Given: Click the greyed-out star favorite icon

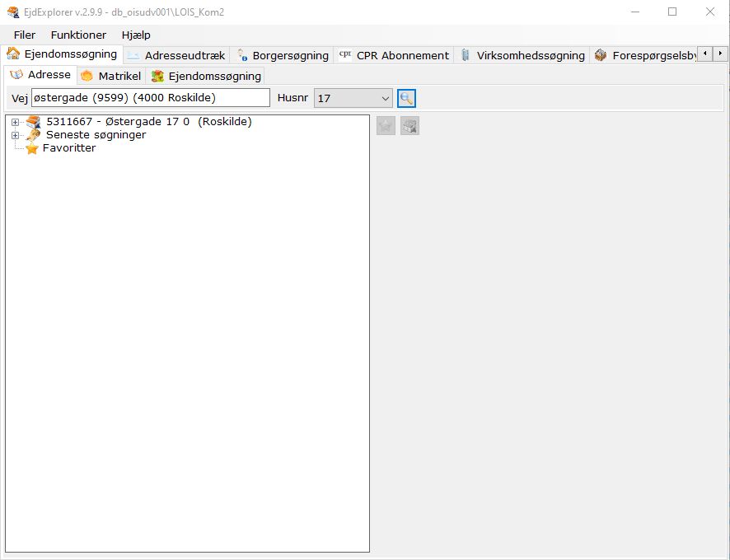Looking at the screenshot, I should pyautogui.click(x=386, y=126).
